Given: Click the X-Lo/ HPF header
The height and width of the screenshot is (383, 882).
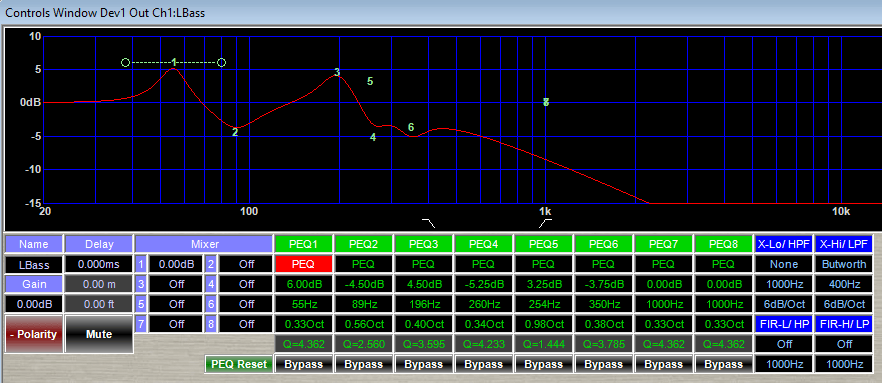Looking at the screenshot, I should [x=784, y=244].
